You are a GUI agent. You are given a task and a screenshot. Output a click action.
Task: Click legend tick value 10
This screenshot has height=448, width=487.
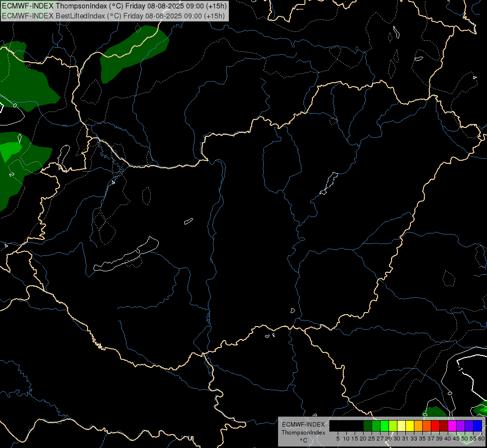tap(346, 439)
